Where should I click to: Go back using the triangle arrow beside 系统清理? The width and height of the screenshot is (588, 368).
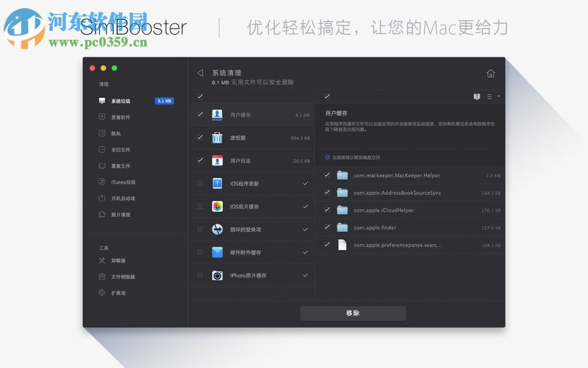point(200,72)
